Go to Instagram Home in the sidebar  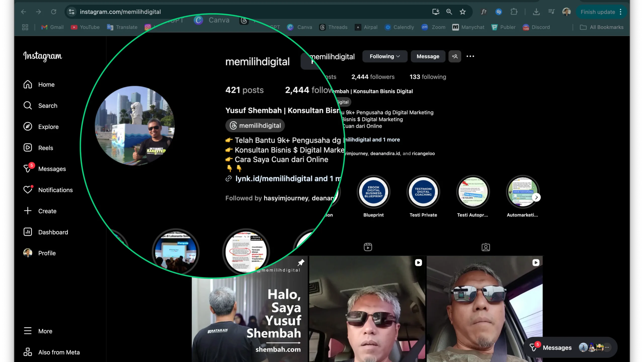tap(39, 84)
